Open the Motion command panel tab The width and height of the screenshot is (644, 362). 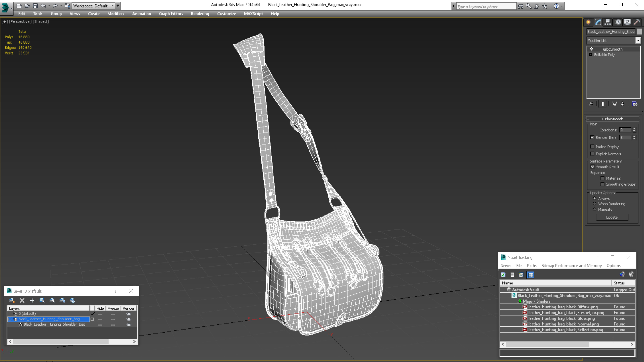(618, 22)
